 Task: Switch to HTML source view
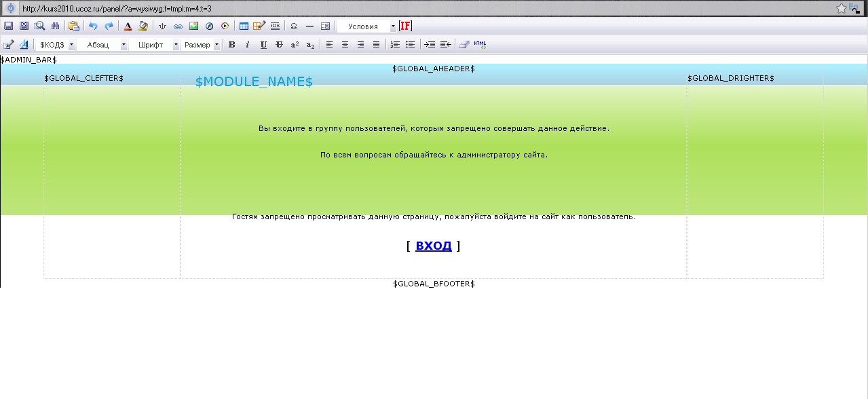[x=480, y=45]
